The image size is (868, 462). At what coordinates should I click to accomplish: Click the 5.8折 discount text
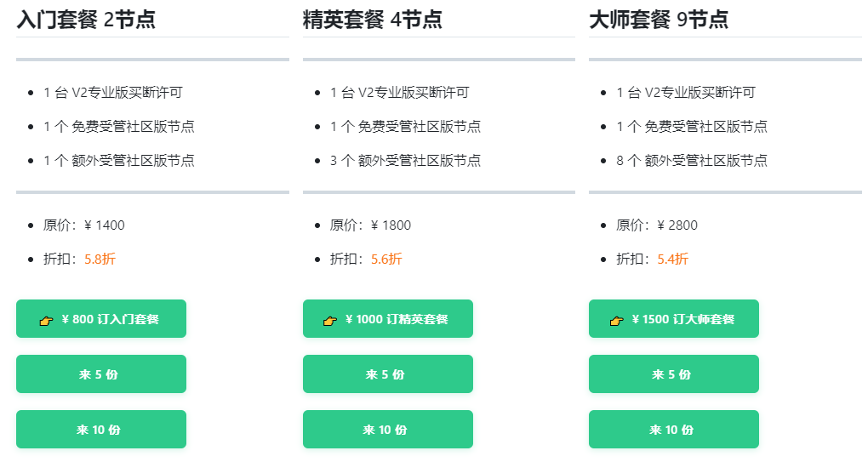tap(100, 259)
